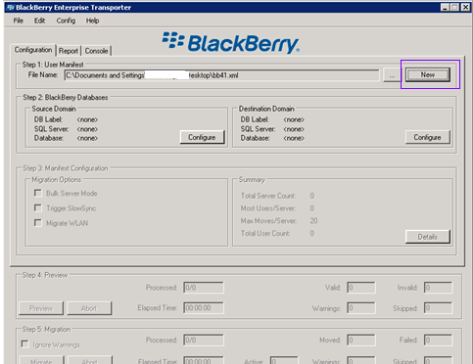Click the New manifest button
473x364 pixels.
coord(428,75)
